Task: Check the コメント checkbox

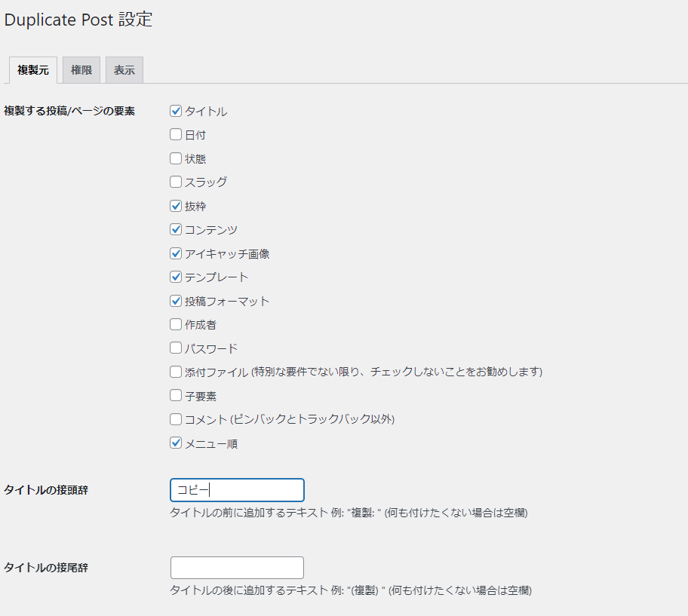Action: tap(176, 419)
